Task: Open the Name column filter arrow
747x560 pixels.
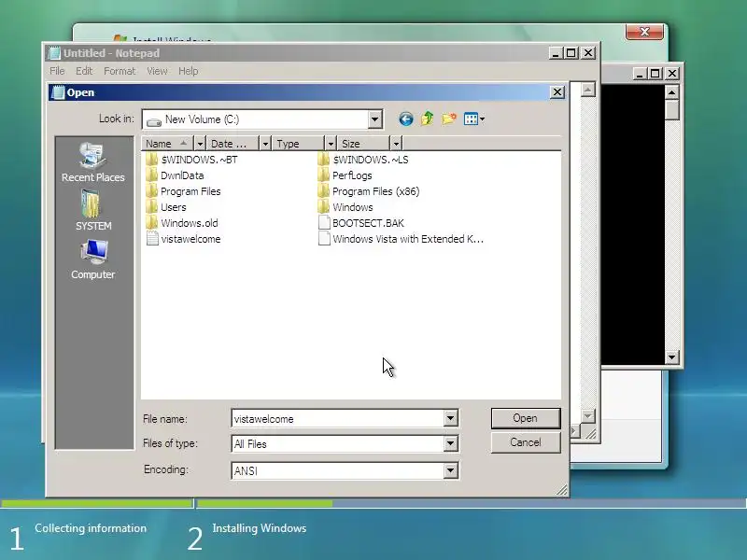Action: [x=200, y=144]
